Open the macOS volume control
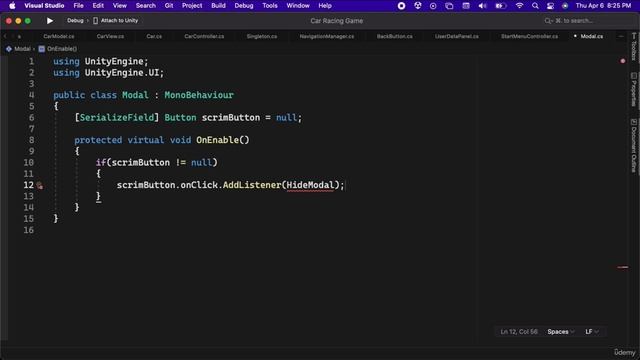Image resolution: width=640 pixels, height=360 pixels. pos(482,6)
